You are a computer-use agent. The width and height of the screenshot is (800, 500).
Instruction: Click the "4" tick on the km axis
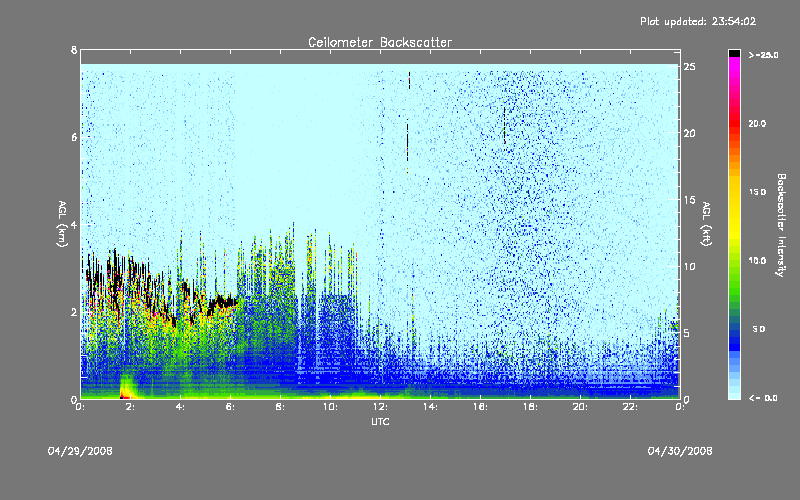tap(74, 224)
